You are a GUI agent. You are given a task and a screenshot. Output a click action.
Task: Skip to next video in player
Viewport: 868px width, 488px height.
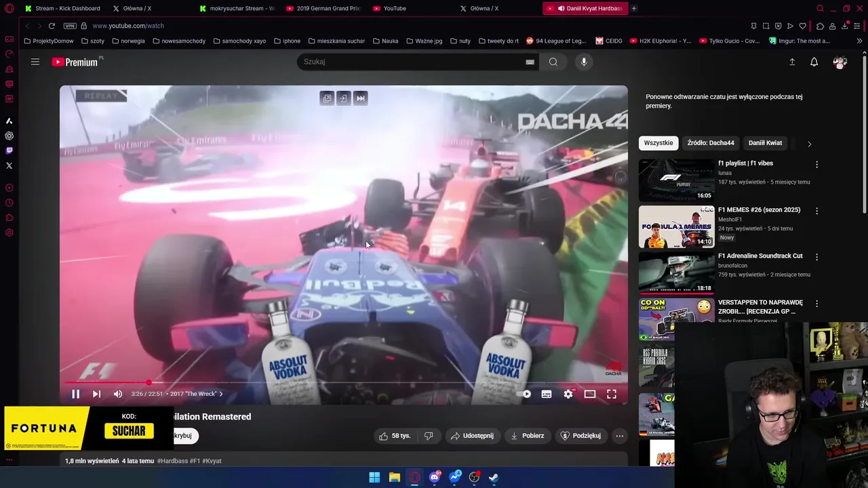[96, 394]
